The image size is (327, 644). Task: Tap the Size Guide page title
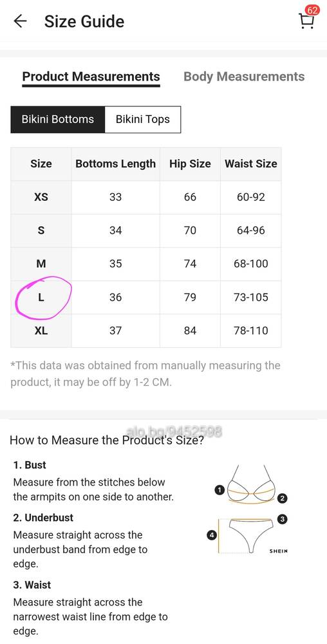pyautogui.click(x=84, y=21)
